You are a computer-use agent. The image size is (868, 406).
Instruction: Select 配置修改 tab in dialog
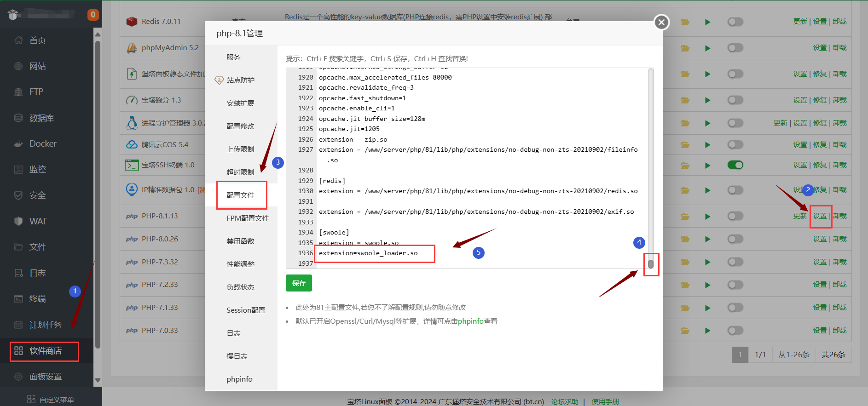[241, 126]
